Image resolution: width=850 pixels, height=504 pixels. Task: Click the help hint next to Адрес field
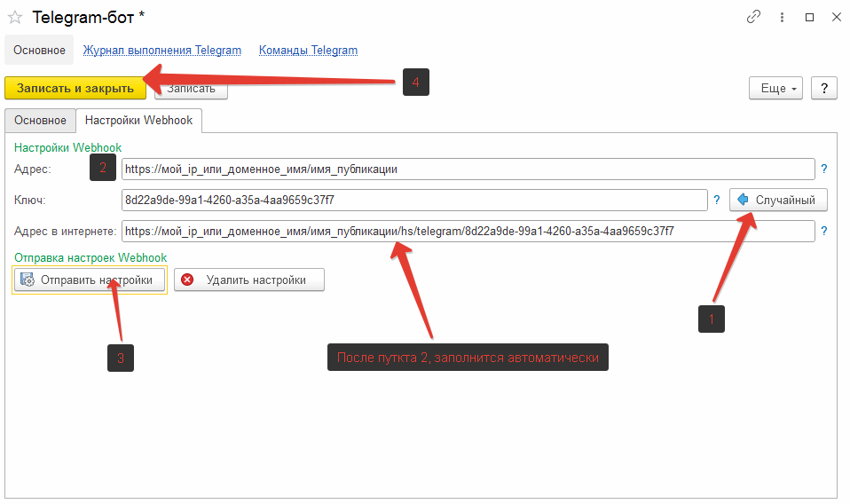pyautogui.click(x=823, y=169)
